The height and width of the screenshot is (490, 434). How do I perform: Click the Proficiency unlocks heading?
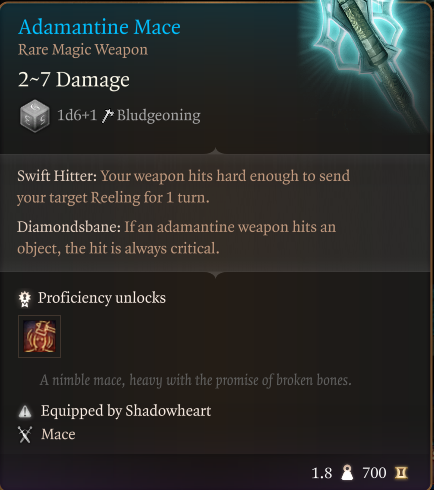coord(102,298)
